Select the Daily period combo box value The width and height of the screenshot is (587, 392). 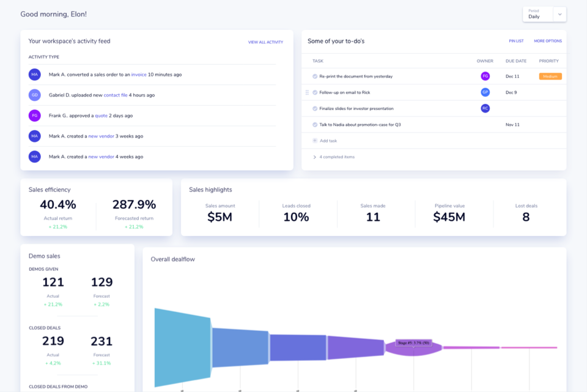pos(537,17)
